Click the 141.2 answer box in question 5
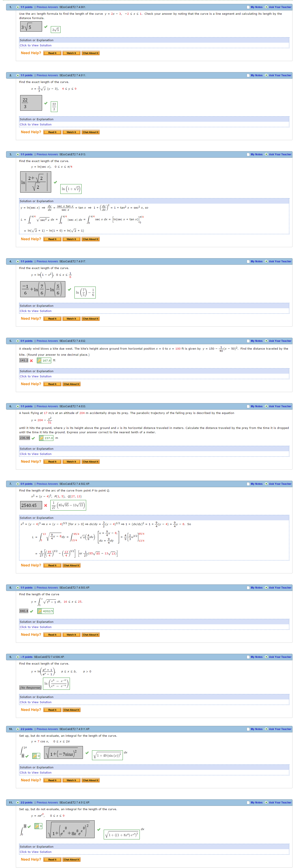The image size is (296, 868). tap(24, 360)
